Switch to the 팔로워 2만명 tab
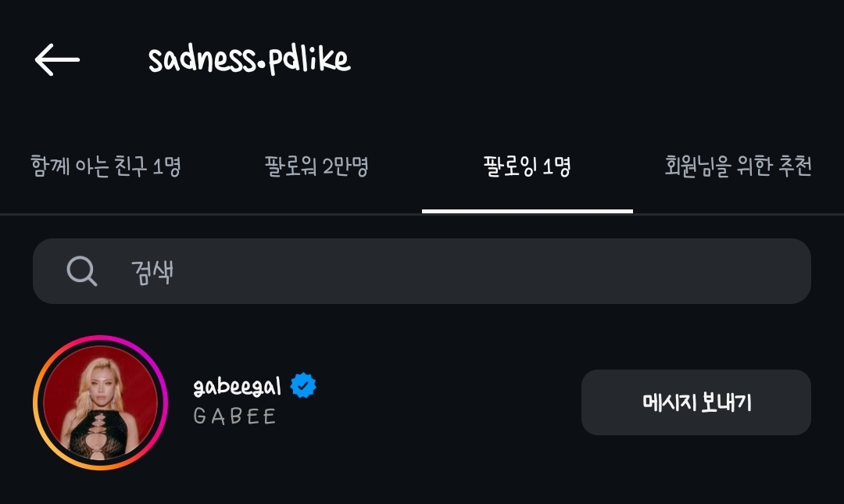 click(x=316, y=166)
